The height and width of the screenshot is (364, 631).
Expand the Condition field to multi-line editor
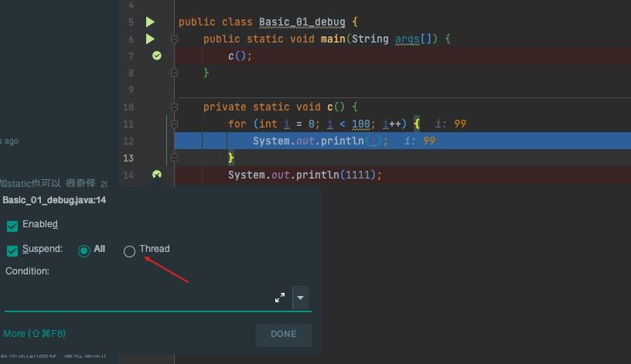(280, 298)
